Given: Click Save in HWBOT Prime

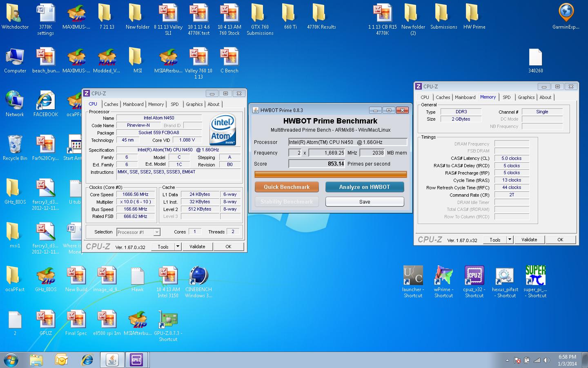Looking at the screenshot, I should [365, 202].
